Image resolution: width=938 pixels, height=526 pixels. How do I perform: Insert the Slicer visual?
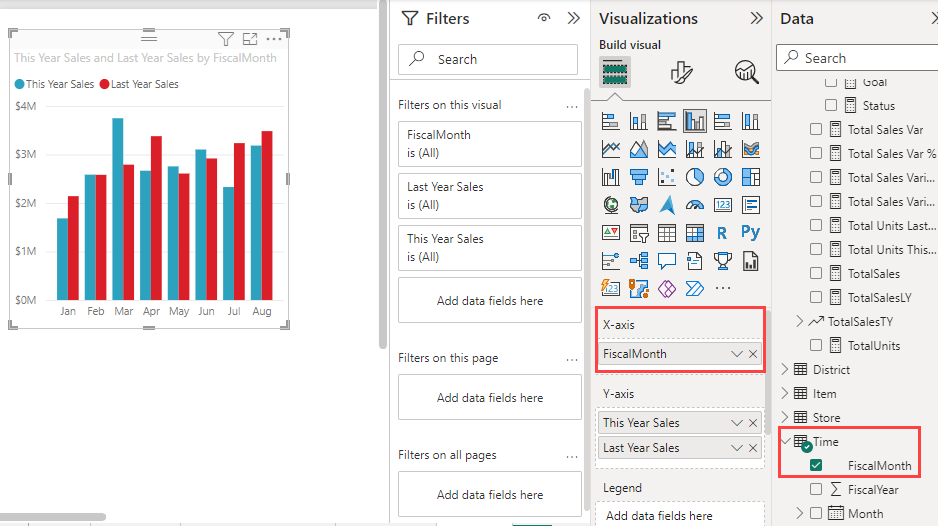[638, 233]
